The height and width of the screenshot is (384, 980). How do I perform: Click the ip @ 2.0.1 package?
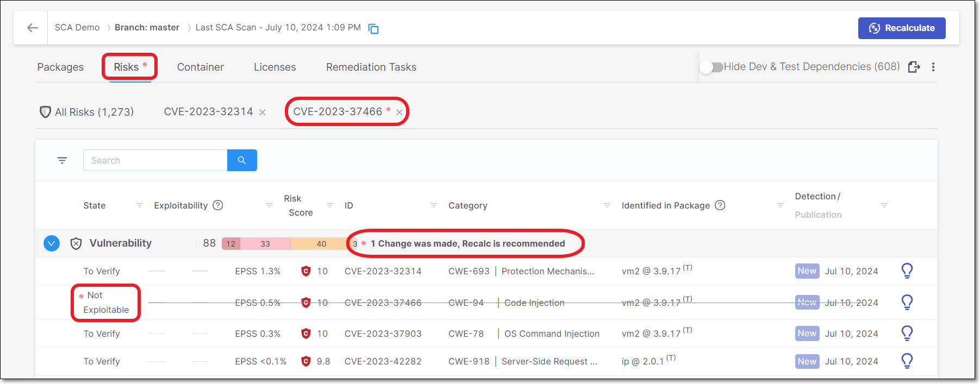click(x=643, y=361)
